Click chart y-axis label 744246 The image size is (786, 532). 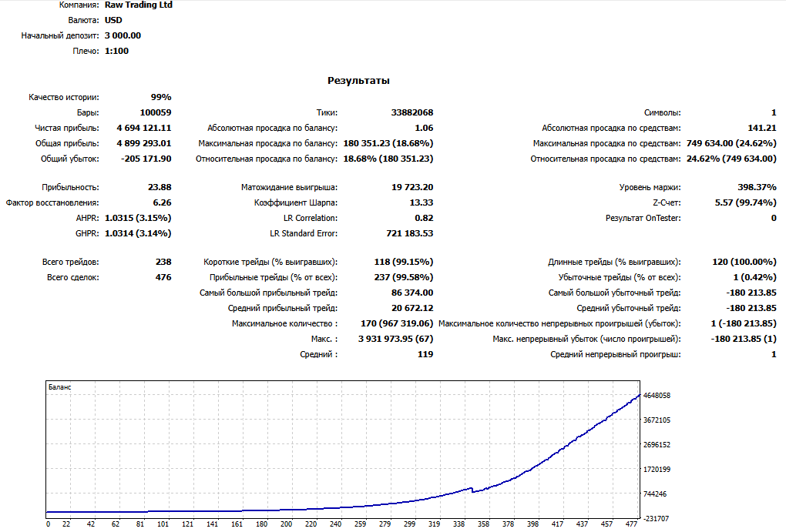pyautogui.click(x=655, y=494)
